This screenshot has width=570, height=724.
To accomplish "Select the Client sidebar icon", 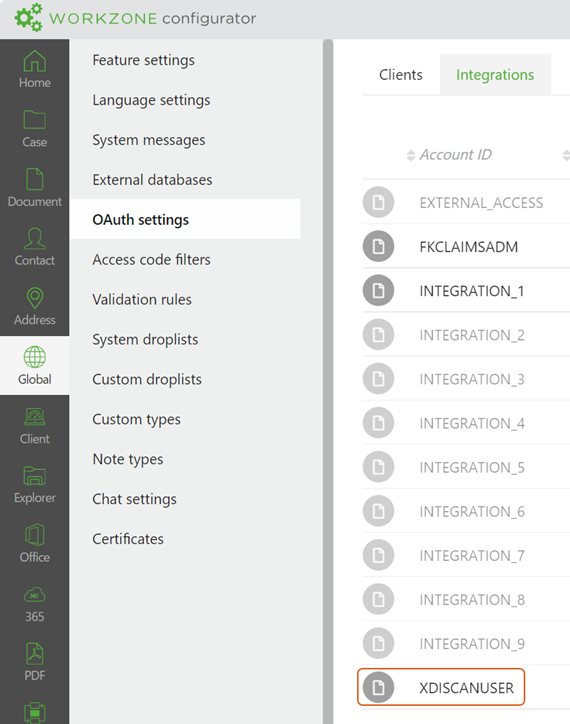I will click(35, 416).
